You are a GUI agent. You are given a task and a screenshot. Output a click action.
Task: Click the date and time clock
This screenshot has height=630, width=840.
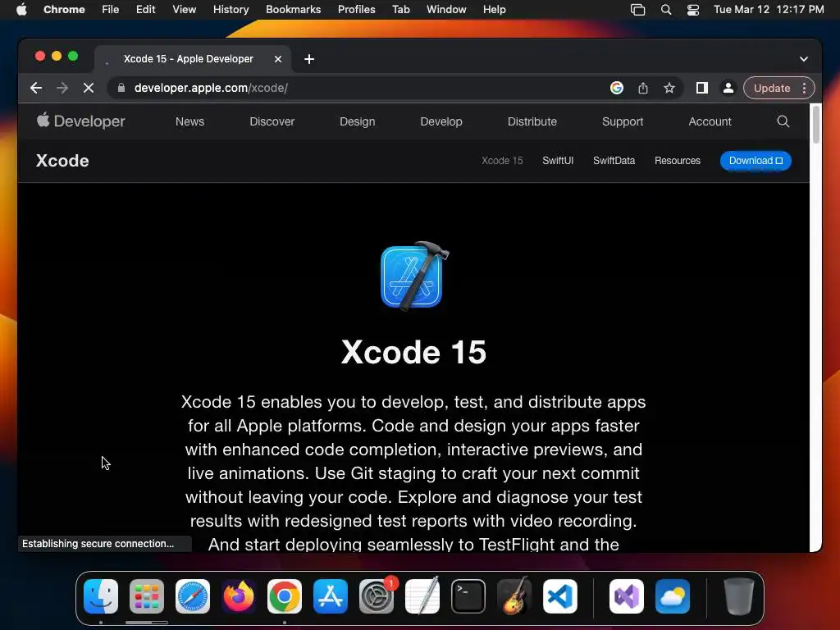[x=769, y=10]
